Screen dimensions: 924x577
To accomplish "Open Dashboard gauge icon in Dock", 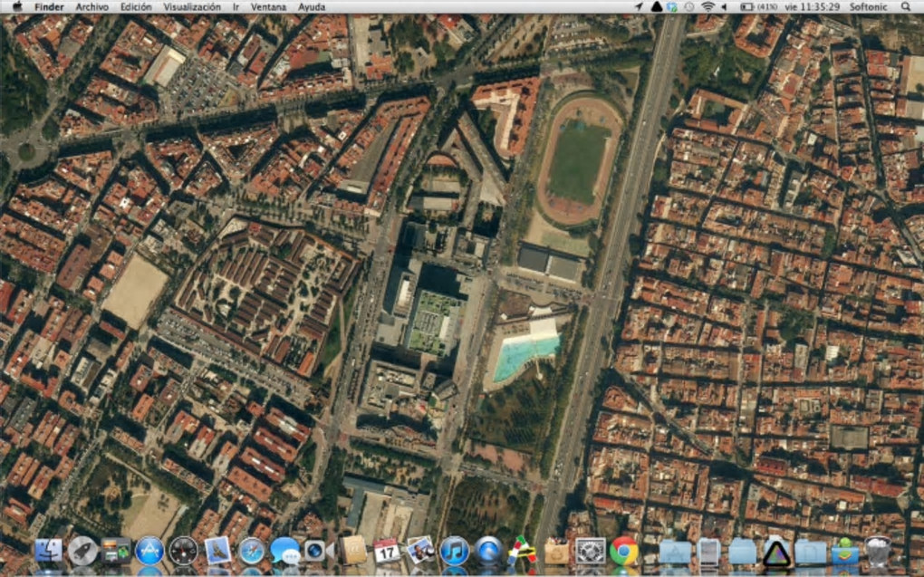I will click(183, 551).
